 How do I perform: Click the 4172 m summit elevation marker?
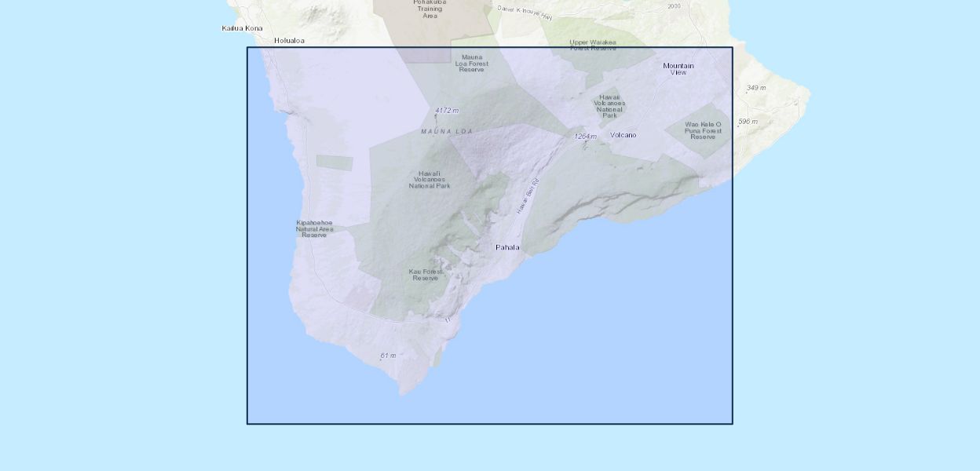[x=446, y=111]
